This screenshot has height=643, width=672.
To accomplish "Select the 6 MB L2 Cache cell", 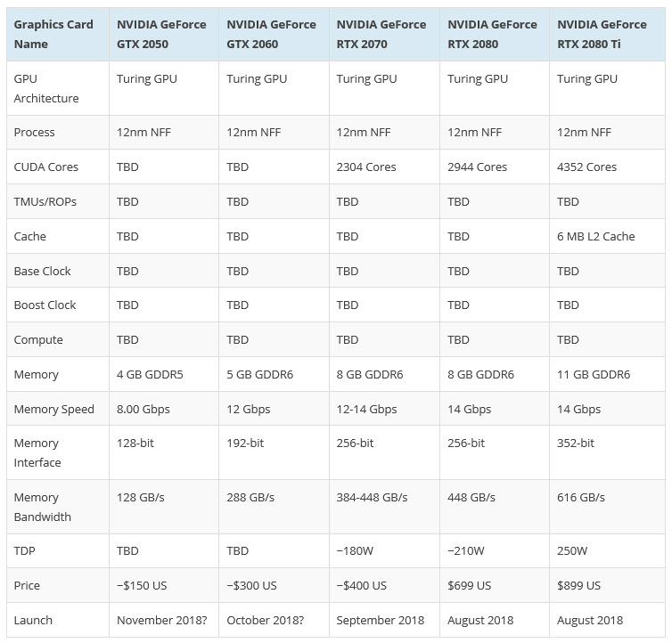I will [x=595, y=236].
